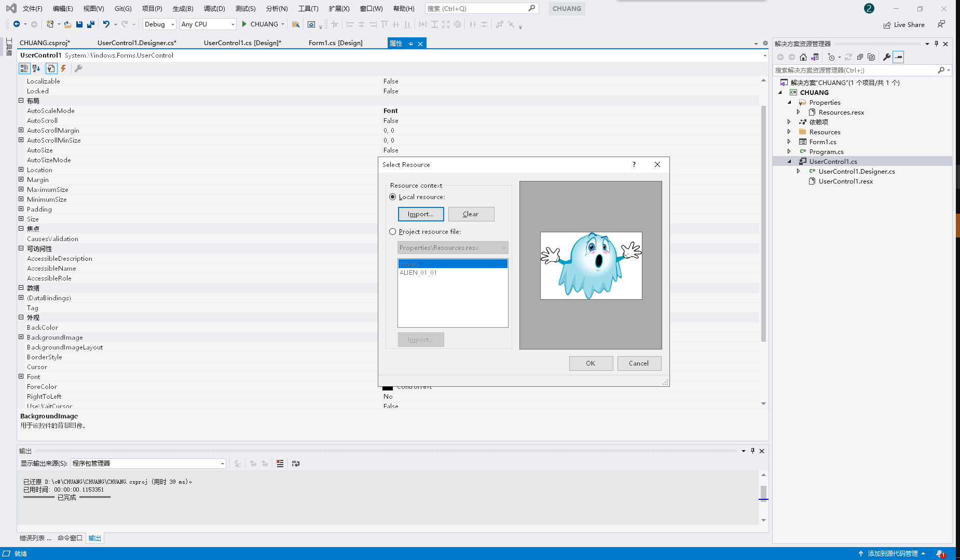This screenshot has height=560, width=960.
Task: Select the Local resource radio button
Action: click(393, 197)
